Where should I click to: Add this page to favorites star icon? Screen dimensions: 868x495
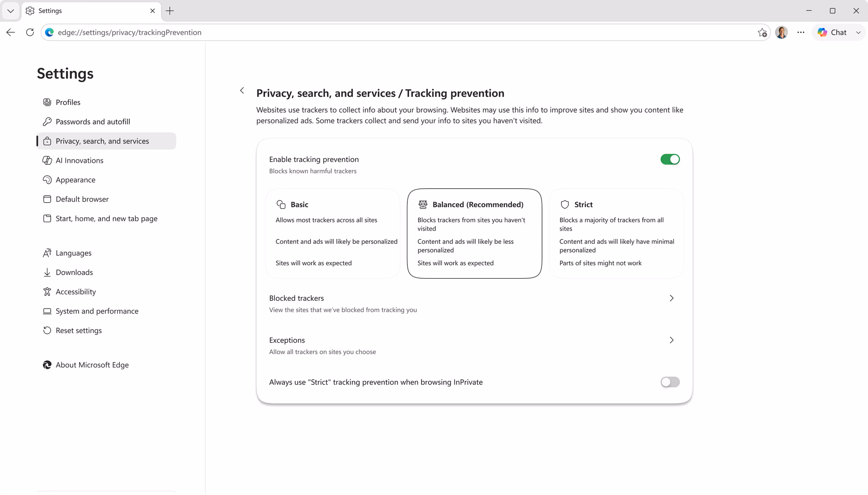(x=762, y=33)
